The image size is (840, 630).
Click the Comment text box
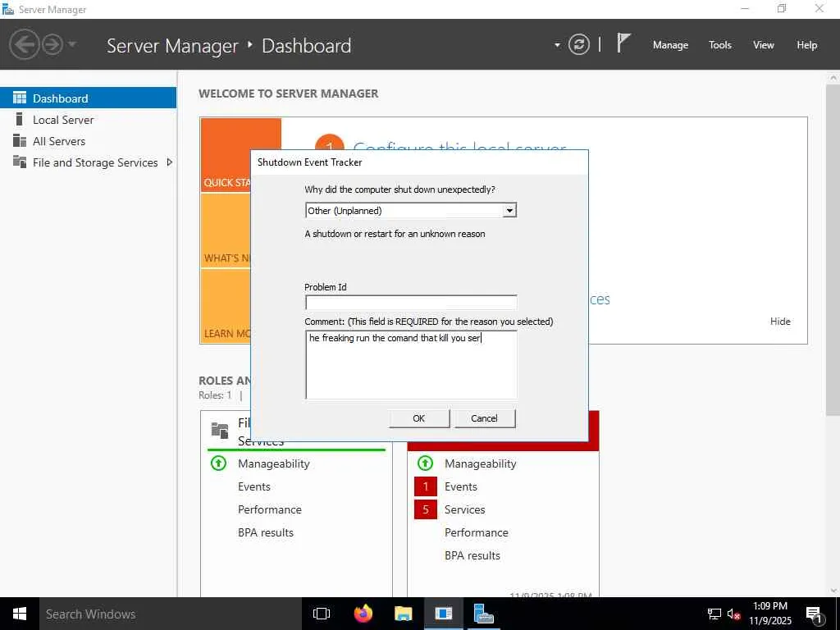[411, 364]
